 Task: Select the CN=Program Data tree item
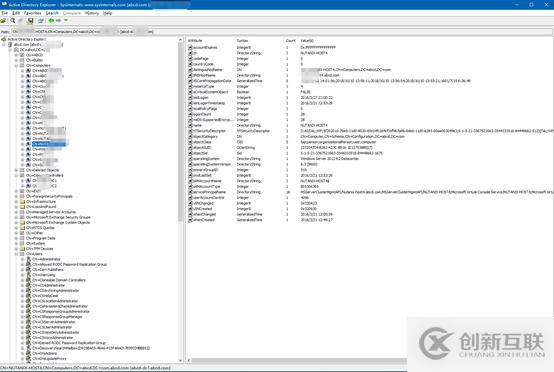[40, 238]
